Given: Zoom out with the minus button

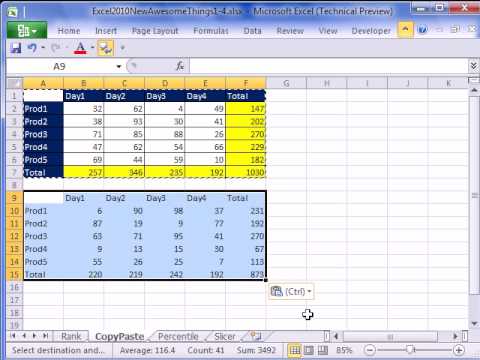Looking at the screenshot, I should point(370,350).
